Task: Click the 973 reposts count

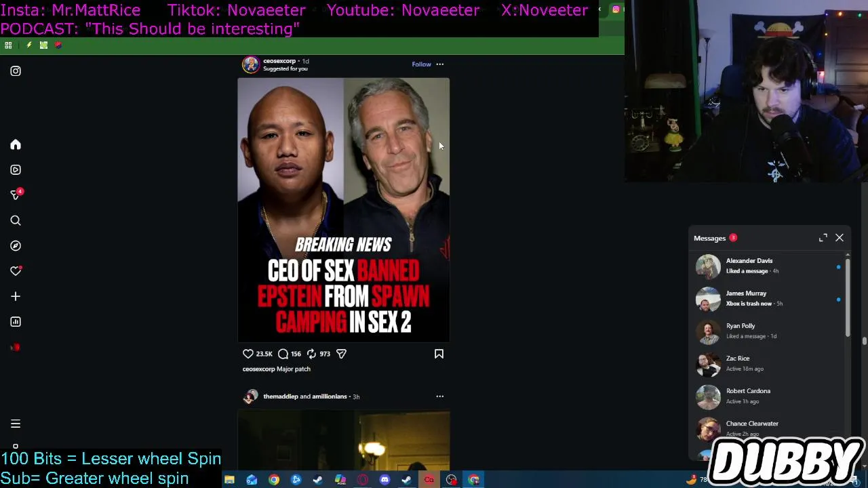Action: 325,354
